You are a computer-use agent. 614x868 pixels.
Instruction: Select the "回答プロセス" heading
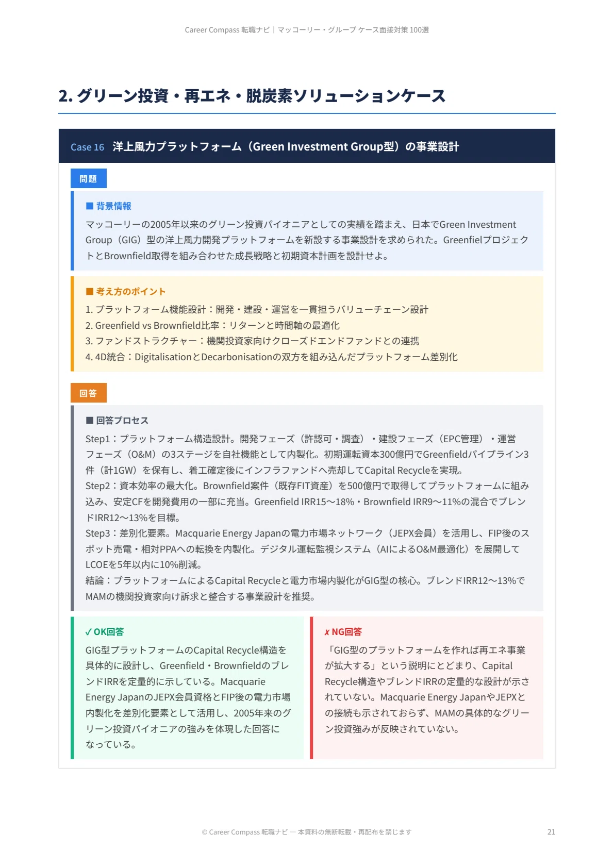point(117,420)
